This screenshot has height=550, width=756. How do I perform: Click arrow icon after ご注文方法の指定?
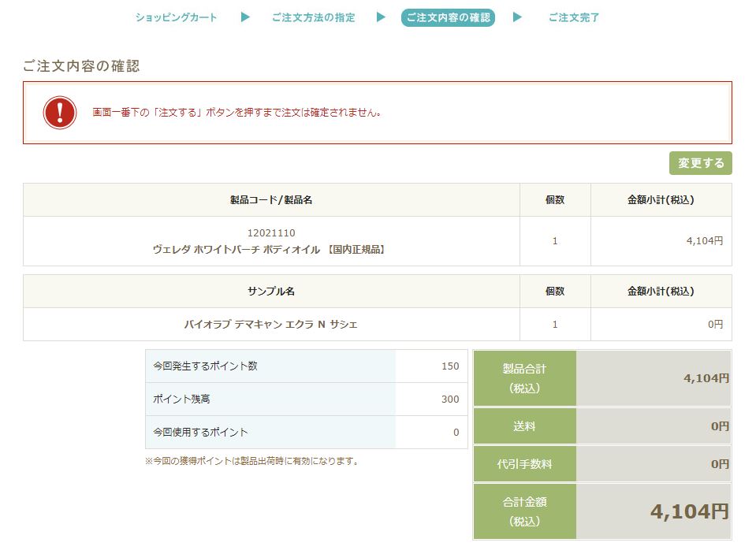click(381, 17)
